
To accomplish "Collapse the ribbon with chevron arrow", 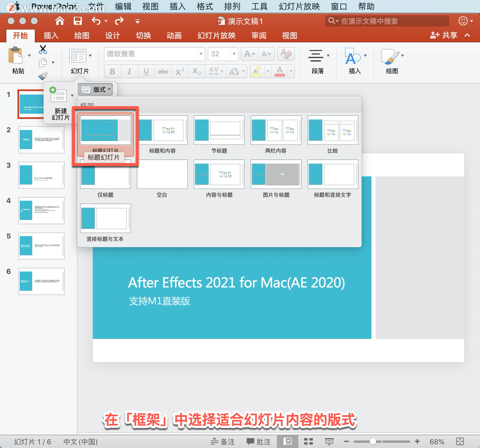I will coord(467,35).
